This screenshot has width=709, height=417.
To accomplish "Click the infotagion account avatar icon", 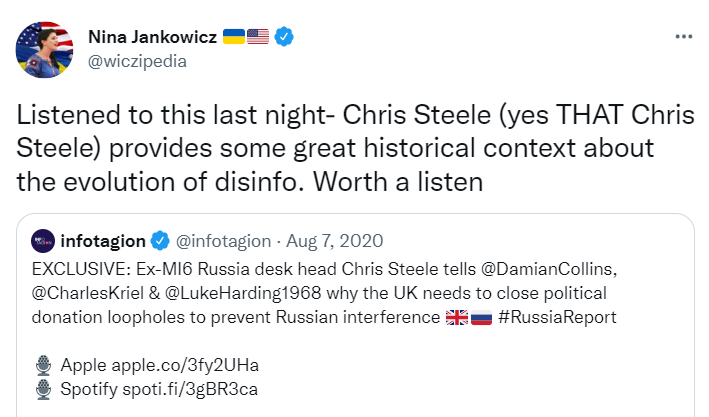I will coord(43,242).
